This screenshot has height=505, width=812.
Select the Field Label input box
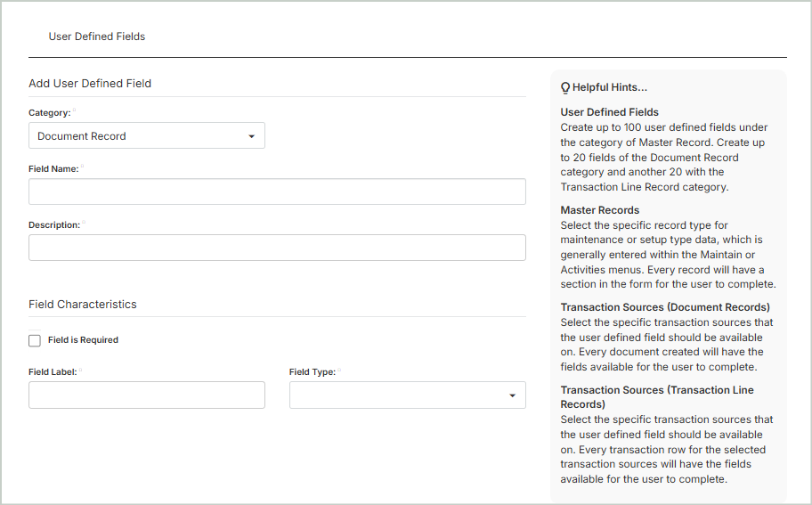147,395
